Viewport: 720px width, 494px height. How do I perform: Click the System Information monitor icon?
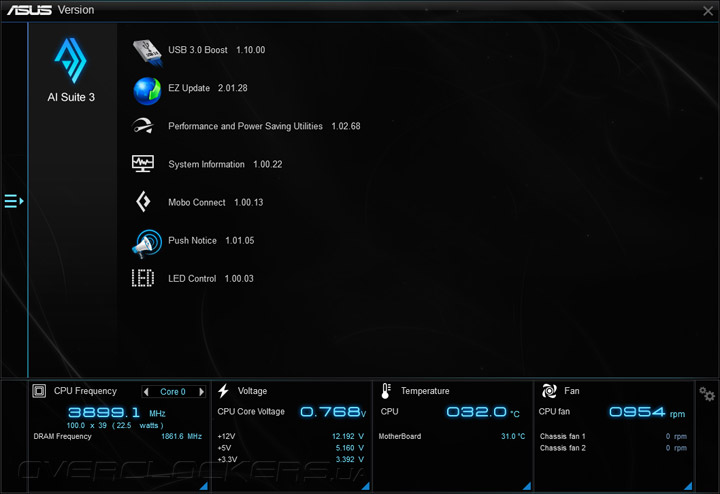click(143, 163)
